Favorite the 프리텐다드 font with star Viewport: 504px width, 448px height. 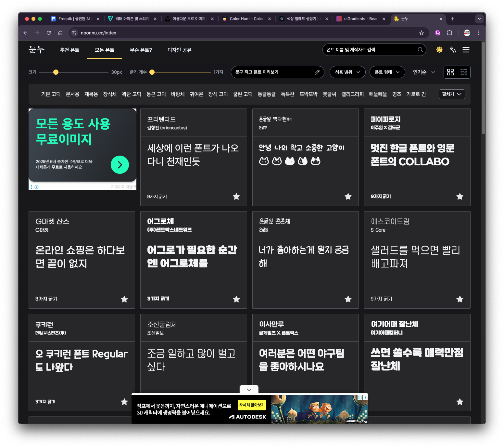(x=236, y=197)
